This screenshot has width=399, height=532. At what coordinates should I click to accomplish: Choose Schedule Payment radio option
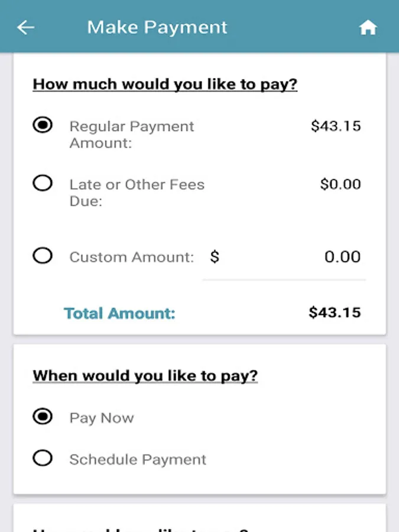point(43,458)
